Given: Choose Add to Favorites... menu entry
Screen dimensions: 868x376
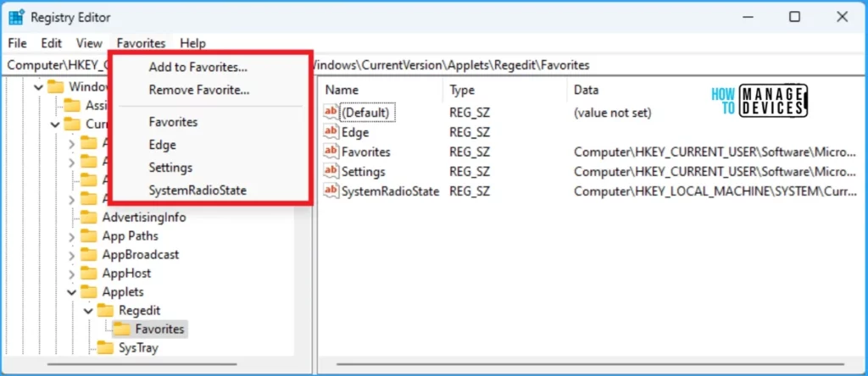Looking at the screenshot, I should (198, 68).
